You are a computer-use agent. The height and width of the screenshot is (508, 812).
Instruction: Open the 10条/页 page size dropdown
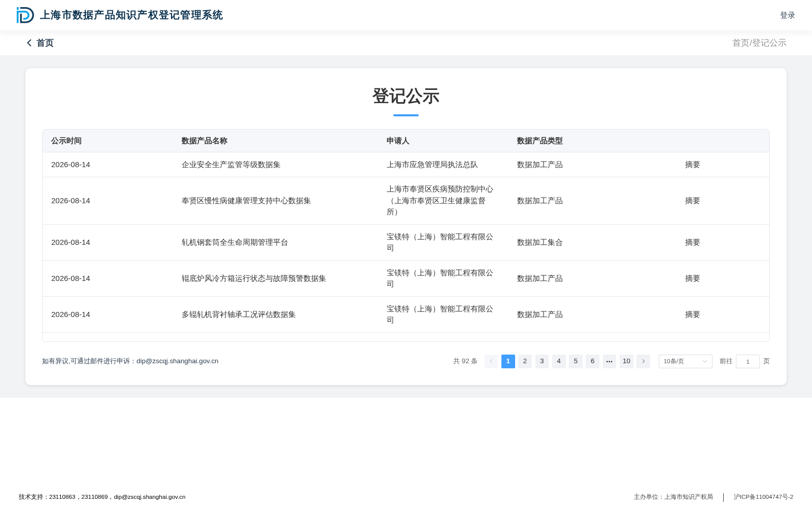click(685, 361)
